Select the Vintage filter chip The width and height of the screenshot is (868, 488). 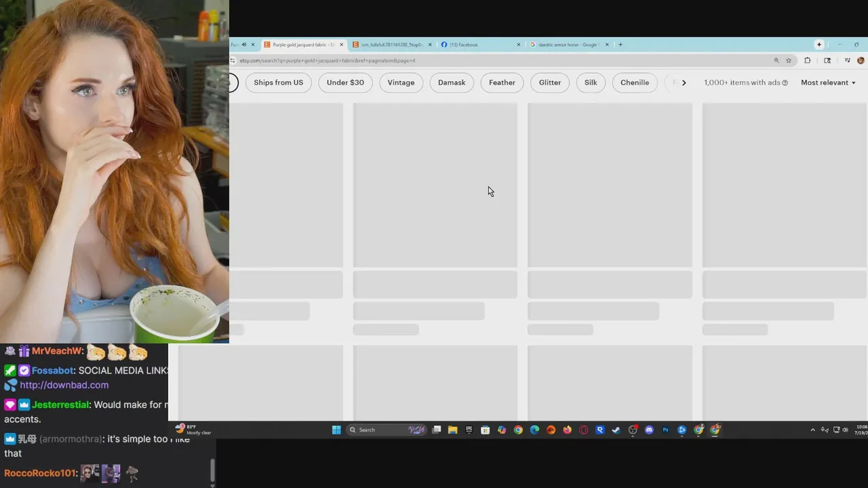pos(401,83)
